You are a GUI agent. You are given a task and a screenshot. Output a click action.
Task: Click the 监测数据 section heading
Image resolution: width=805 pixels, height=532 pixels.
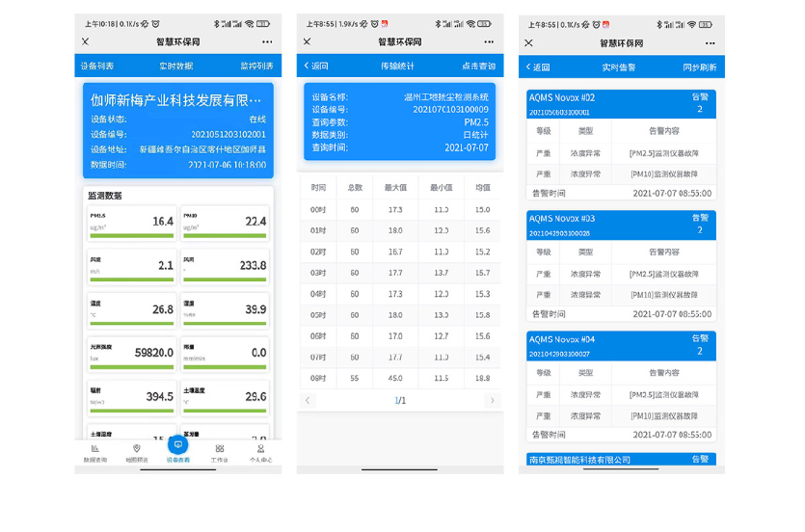click(105, 196)
